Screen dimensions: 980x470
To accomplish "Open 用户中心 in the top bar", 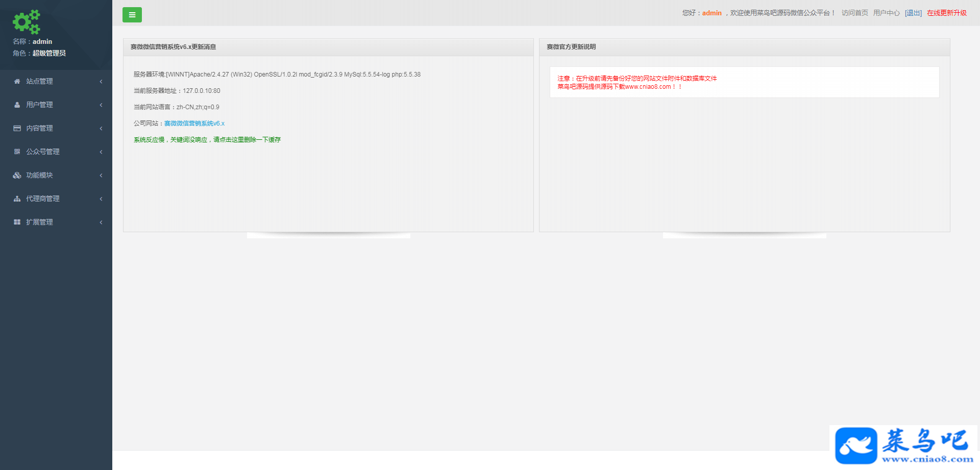I will click(x=886, y=13).
